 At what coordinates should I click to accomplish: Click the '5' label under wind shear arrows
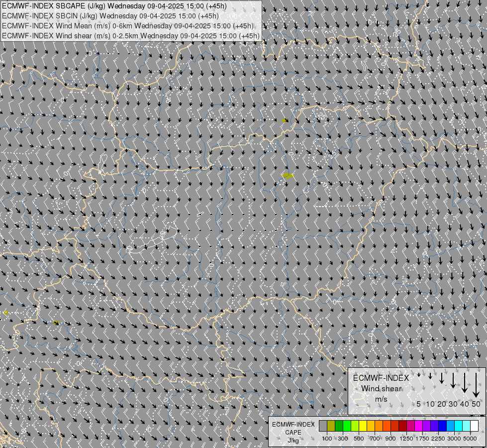pos(419,404)
